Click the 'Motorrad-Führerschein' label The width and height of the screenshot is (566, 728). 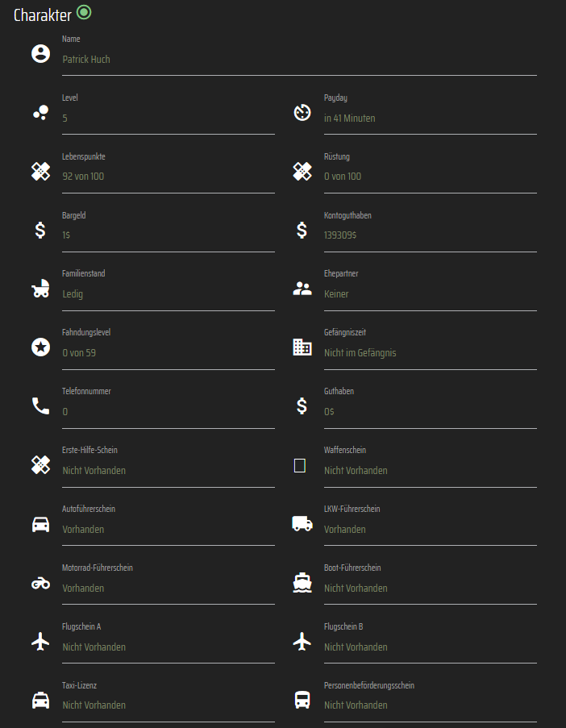[98, 568]
